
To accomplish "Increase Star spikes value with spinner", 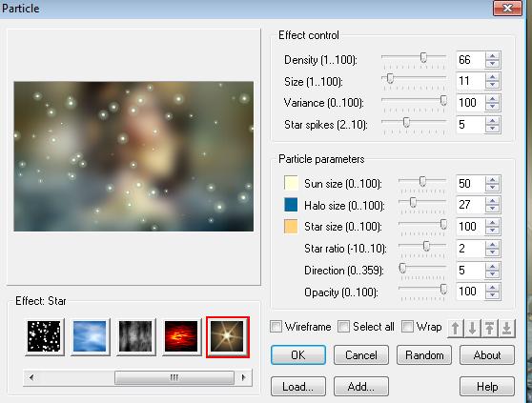I will [492, 121].
